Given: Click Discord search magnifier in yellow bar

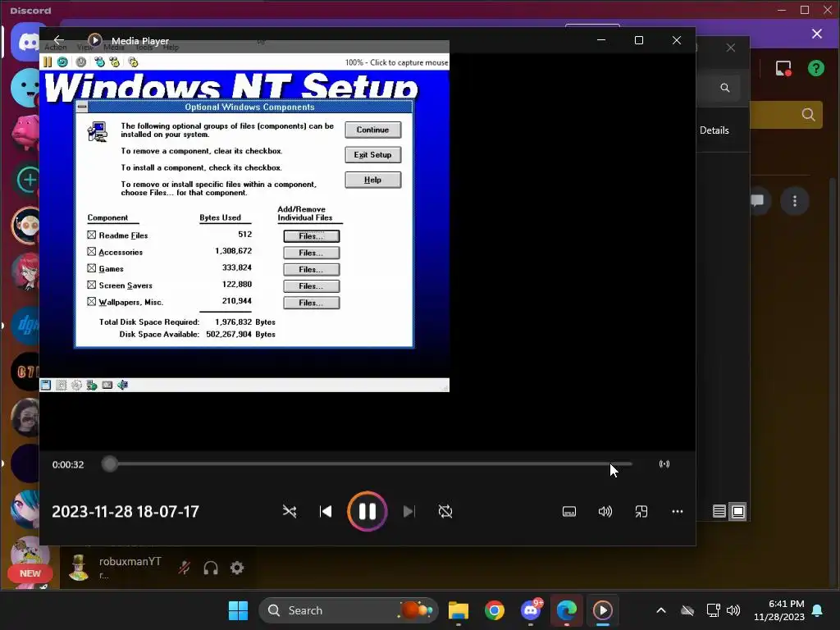Looking at the screenshot, I should (x=808, y=115).
